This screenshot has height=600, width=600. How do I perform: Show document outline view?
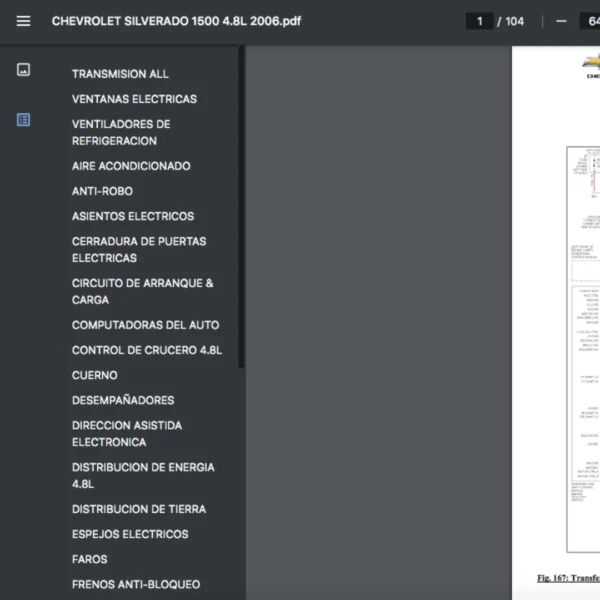[23, 120]
